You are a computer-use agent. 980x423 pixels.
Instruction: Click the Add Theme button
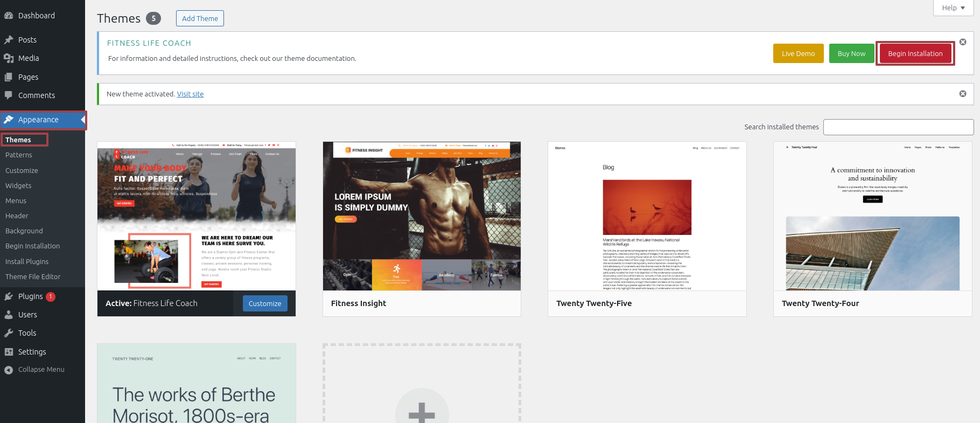point(200,18)
